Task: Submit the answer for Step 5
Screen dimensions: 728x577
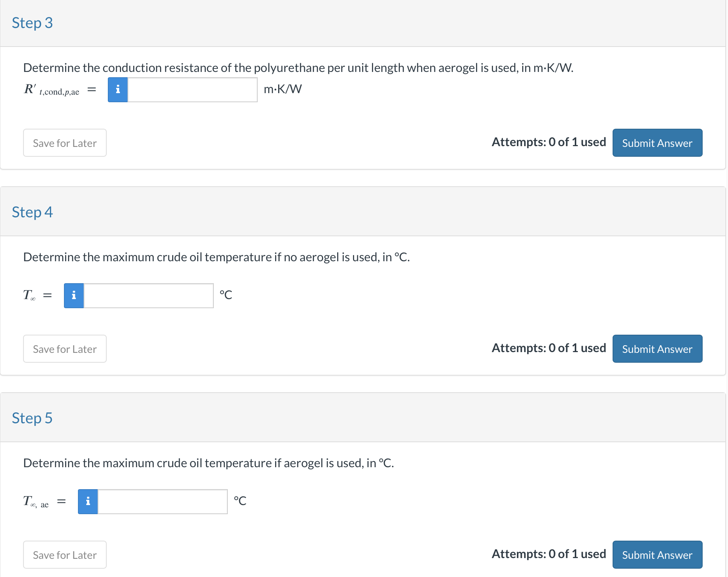Action: [657, 555]
